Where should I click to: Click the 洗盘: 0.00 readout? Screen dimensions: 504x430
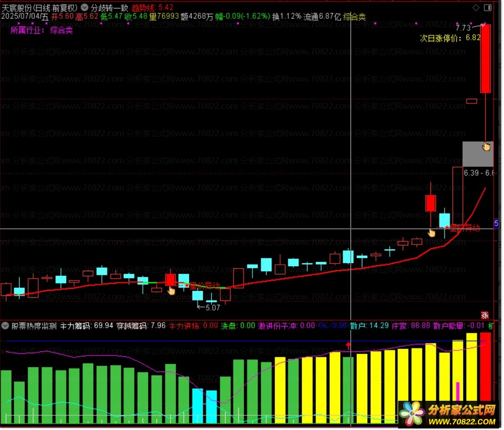point(238,326)
